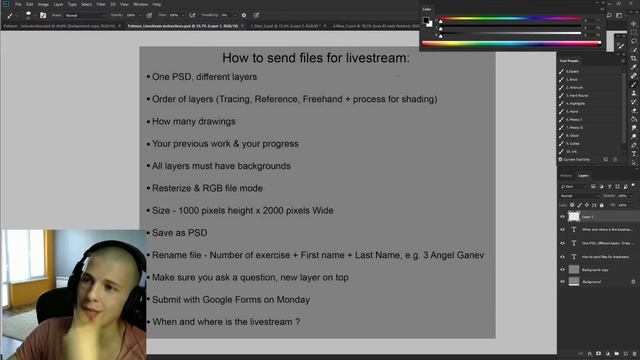Select Layer 1 thumbnail
This screenshot has height=360, width=640.
[x=574, y=217]
